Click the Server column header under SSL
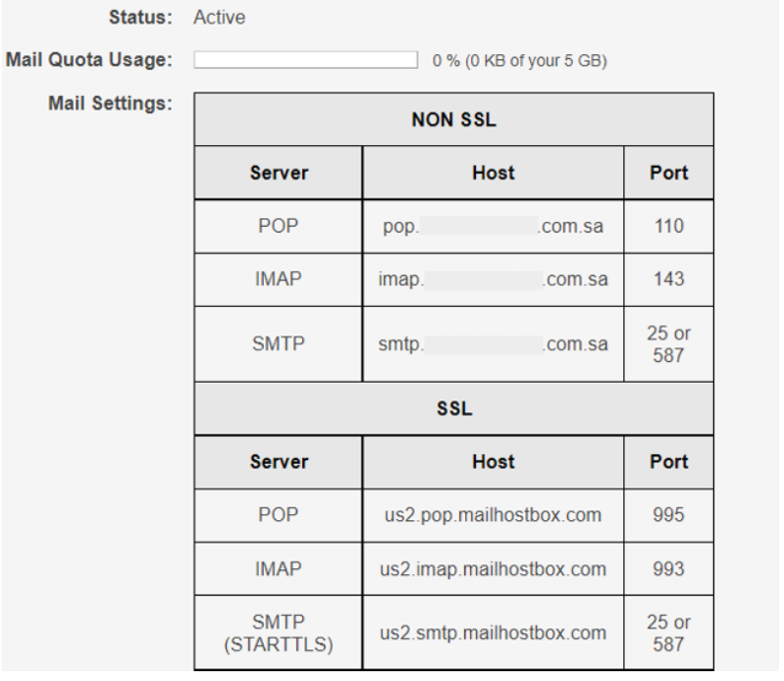Screen dimensions: 784x681 tap(279, 461)
